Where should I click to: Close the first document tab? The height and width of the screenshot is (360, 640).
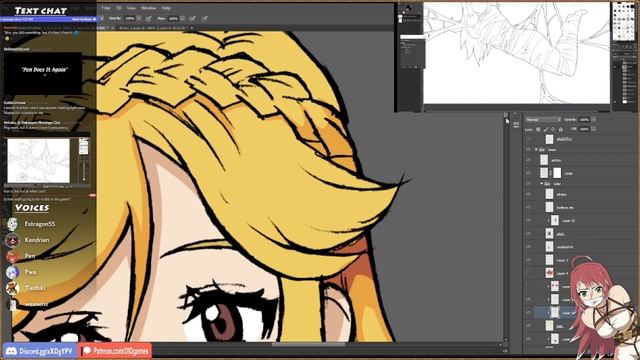click(x=113, y=28)
